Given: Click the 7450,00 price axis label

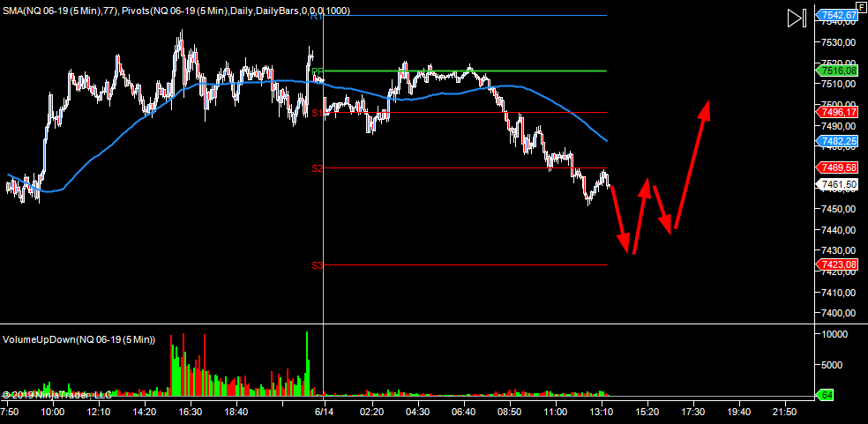Looking at the screenshot, I should tap(841, 209).
